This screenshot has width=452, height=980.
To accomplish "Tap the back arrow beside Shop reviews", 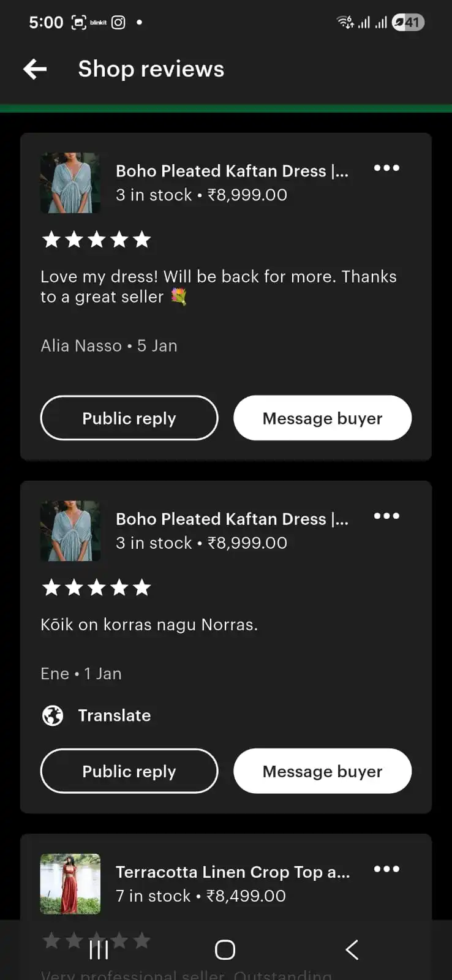I will (x=35, y=69).
